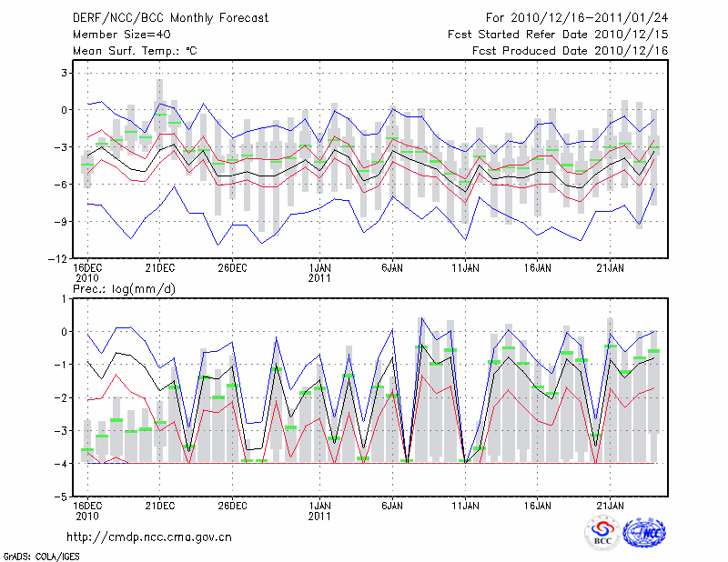Click 21JAN on the precipitation chart axis
The height and width of the screenshot is (562, 728).
click(x=611, y=505)
